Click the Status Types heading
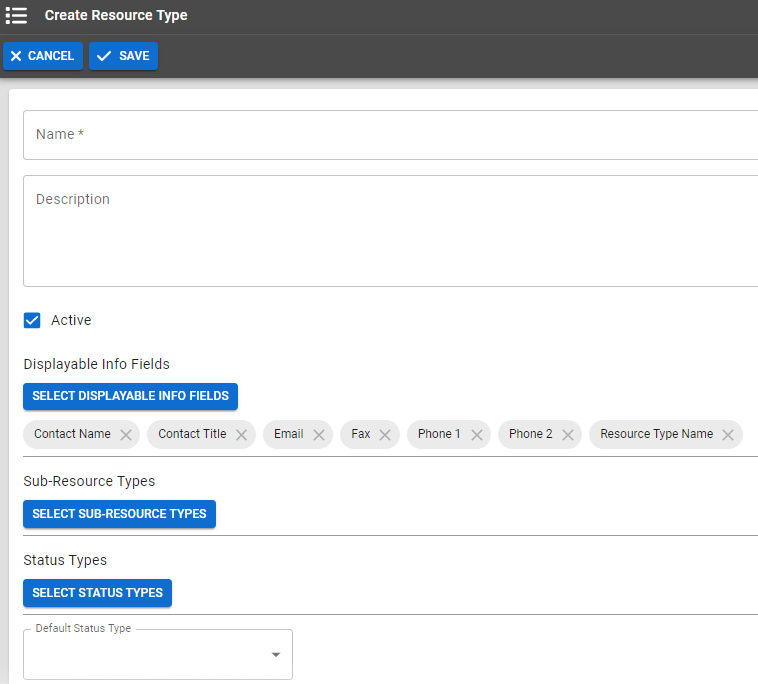This screenshot has height=684, width=758. (65, 560)
